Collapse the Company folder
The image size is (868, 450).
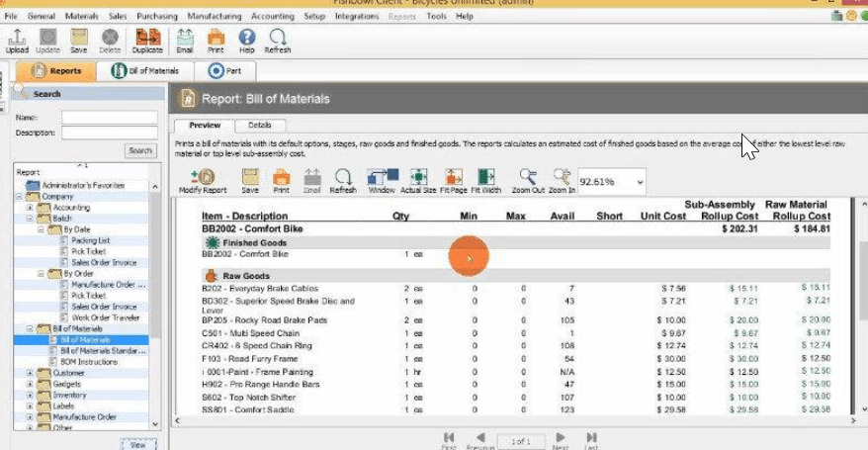click(19, 197)
